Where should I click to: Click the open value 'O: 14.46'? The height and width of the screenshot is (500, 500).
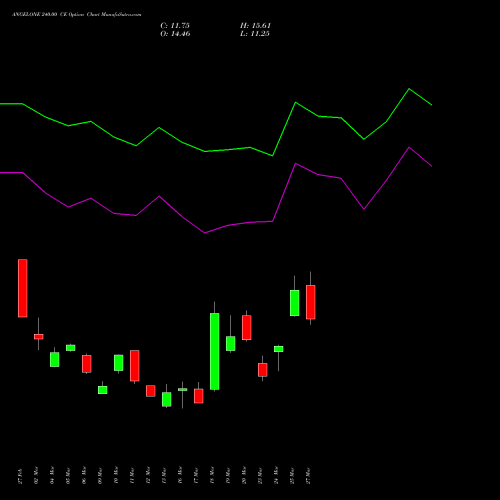[x=175, y=34]
